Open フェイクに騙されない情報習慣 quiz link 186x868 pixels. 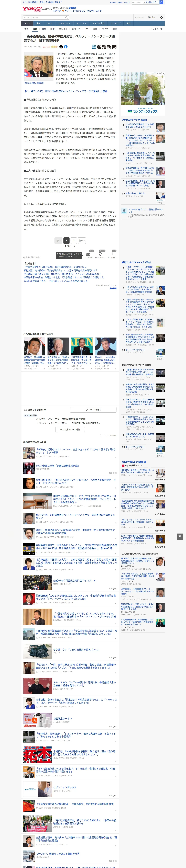pos(146,211)
